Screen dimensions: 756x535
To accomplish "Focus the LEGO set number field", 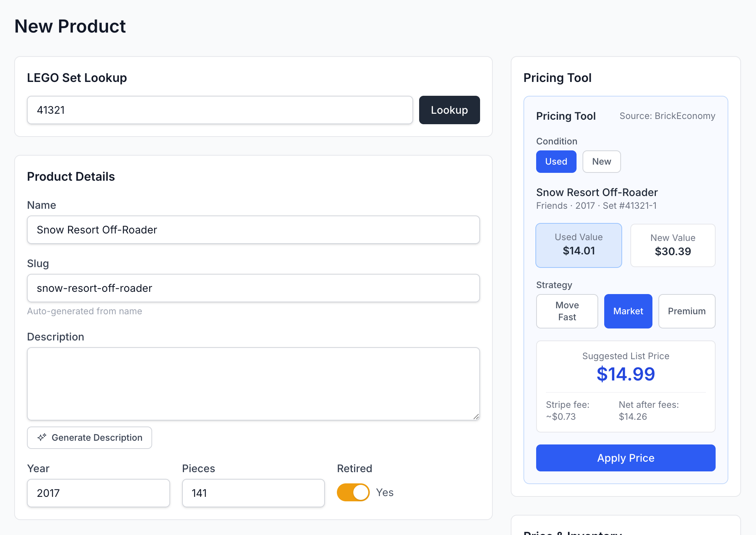I will 220,110.
